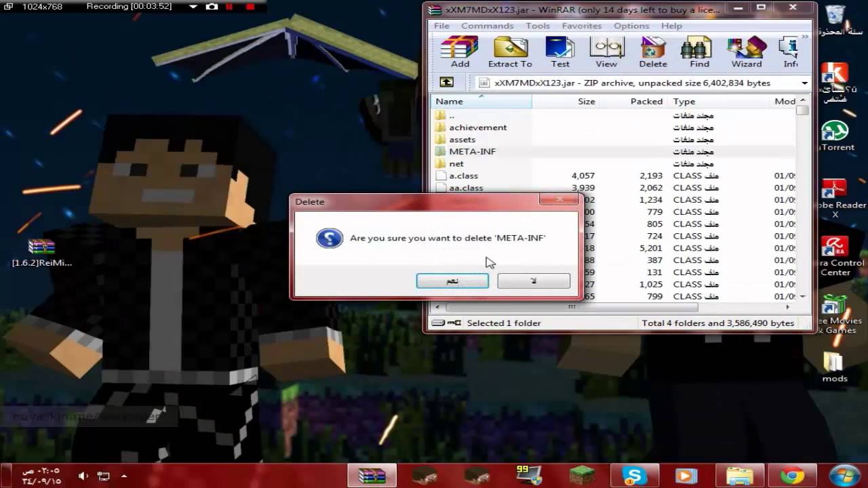Click the Add toolbar icon in WinRAR

pyautogui.click(x=460, y=52)
